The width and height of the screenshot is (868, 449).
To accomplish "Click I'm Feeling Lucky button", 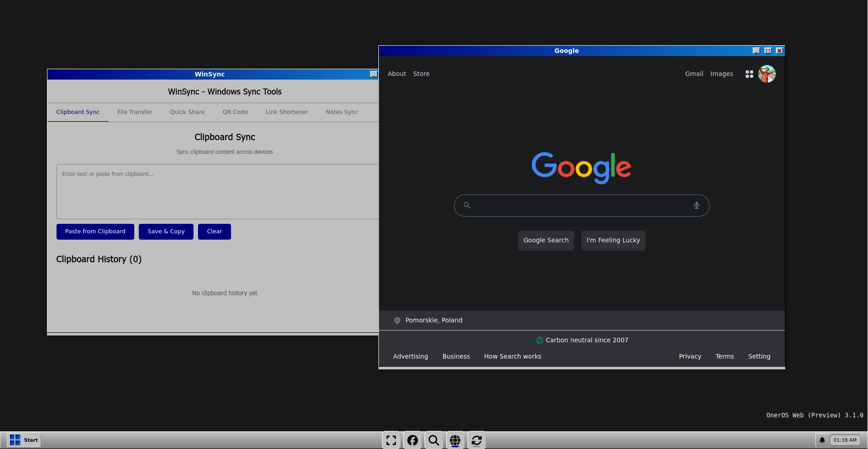I will (x=613, y=241).
